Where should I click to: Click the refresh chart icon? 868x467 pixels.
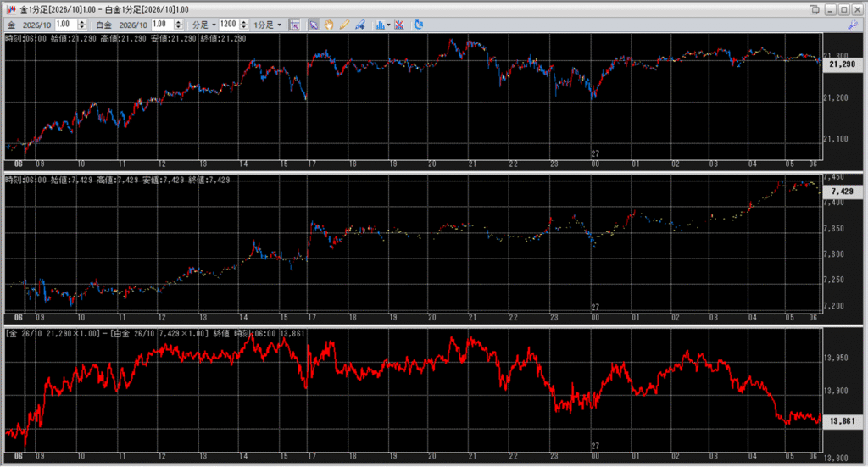coord(419,25)
